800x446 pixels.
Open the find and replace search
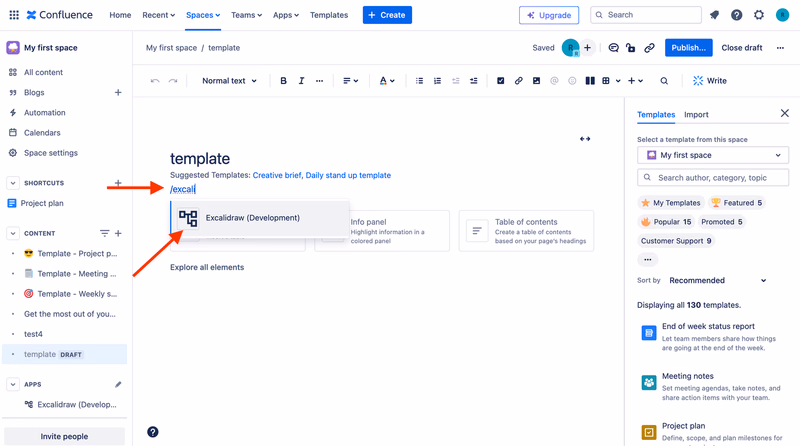click(664, 81)
